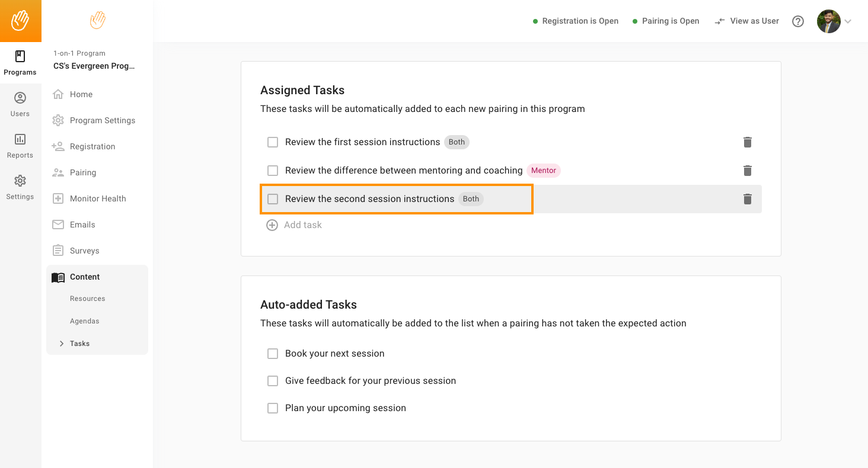Delete the first session instructions task
Image resolution: width=868 pixels, height=468 pixels.
tap(748, 142)
